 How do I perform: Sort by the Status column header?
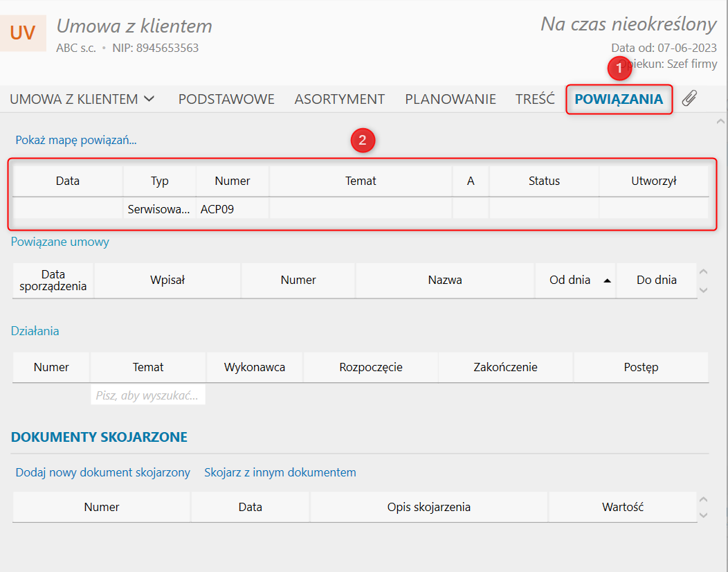coord(544,181)
